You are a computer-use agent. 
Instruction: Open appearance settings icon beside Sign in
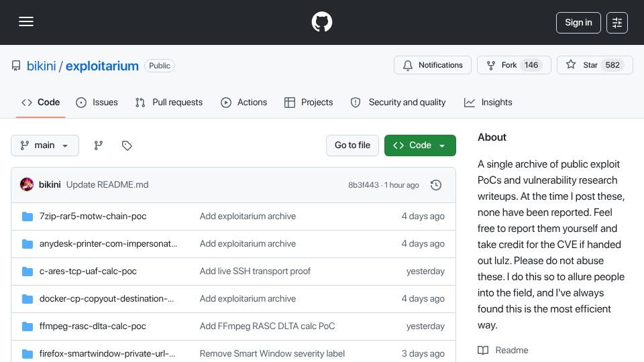coord(617,23)
